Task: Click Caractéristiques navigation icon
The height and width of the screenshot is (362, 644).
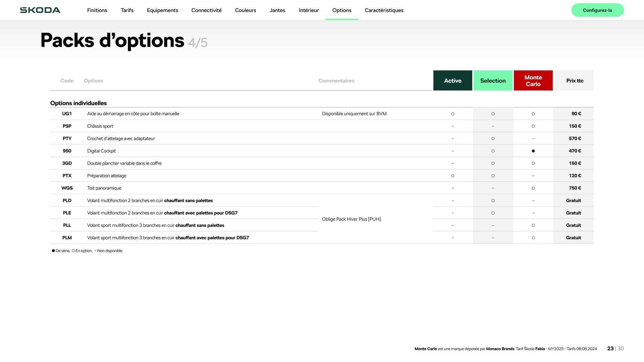Action: click(384, 10)
